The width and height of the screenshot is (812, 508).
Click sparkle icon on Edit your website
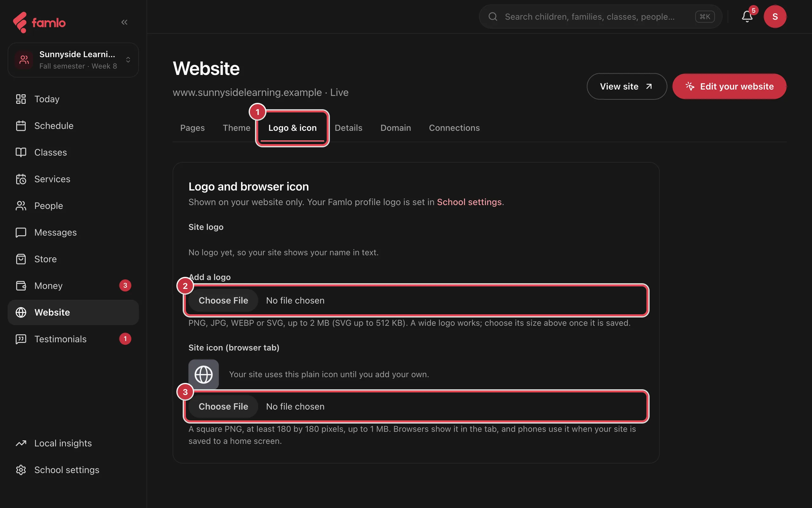point(690,86)
